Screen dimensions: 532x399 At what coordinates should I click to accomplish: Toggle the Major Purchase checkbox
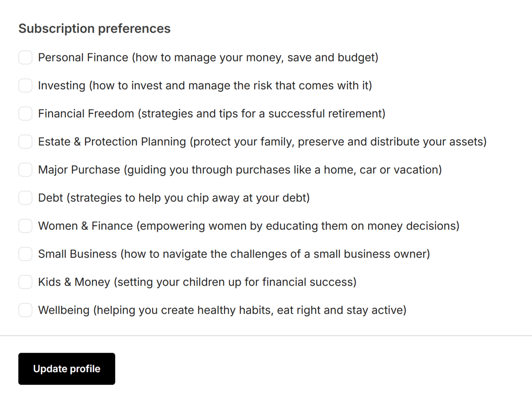coord(25,170)
